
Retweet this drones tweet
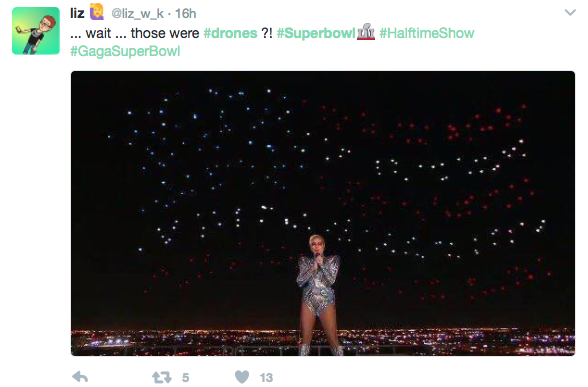pyautogui.click(x=162, y=377)
